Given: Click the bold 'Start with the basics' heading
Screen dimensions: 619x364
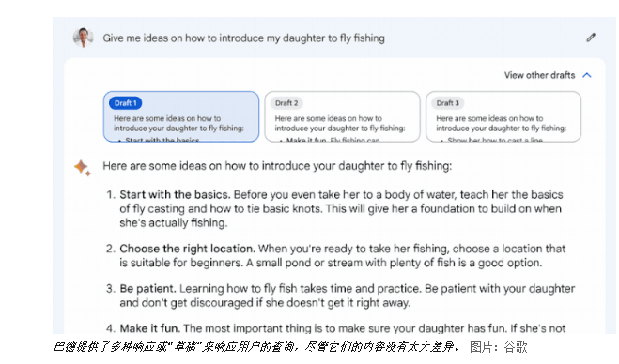Looking at the screenshot, I should tap(175, 195).
